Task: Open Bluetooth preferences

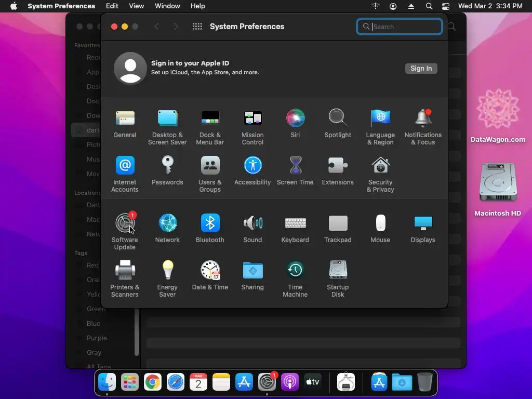Action: point(210,229)
